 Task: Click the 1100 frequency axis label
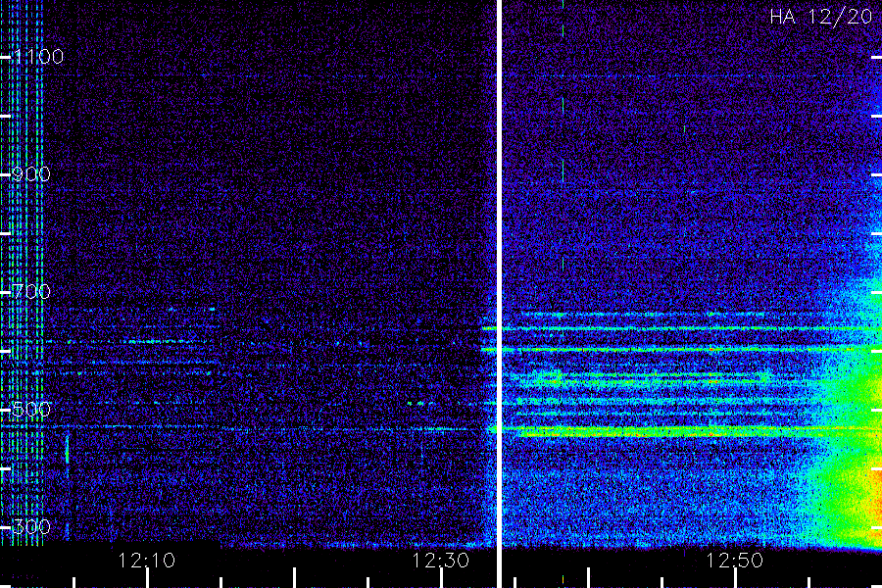[38, 56]
